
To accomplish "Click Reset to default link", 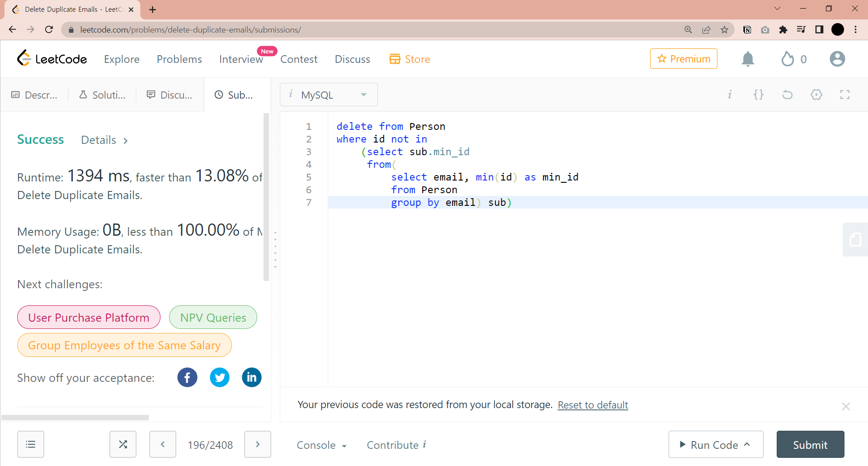I will pyautogui.click(x=593, y=405).
